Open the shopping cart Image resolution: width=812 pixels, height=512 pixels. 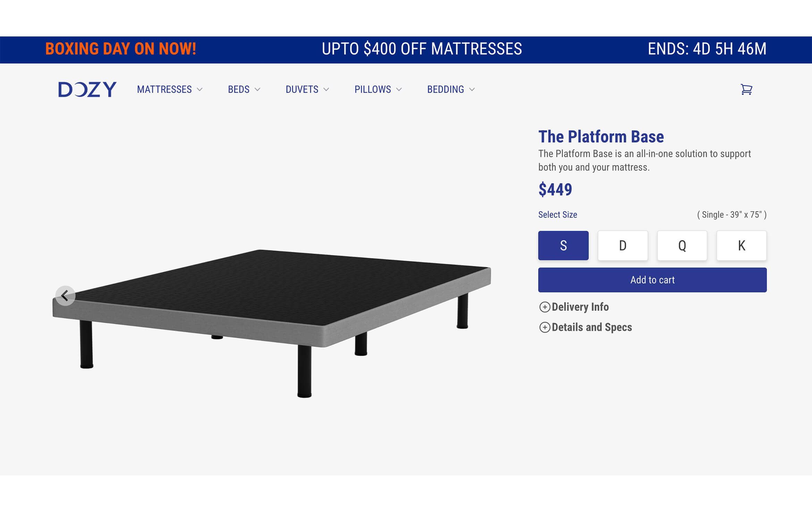tap(747, 90)
